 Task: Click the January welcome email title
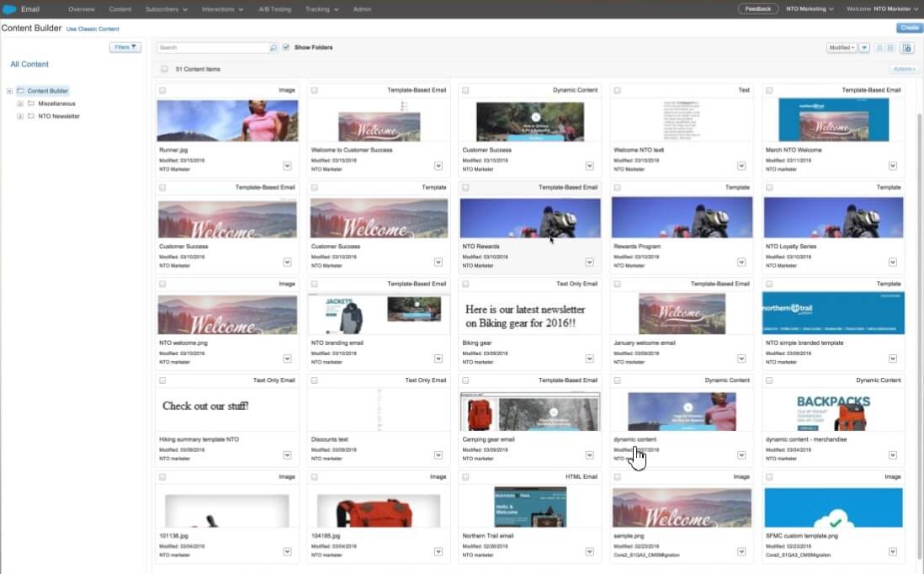coord(644,343)
